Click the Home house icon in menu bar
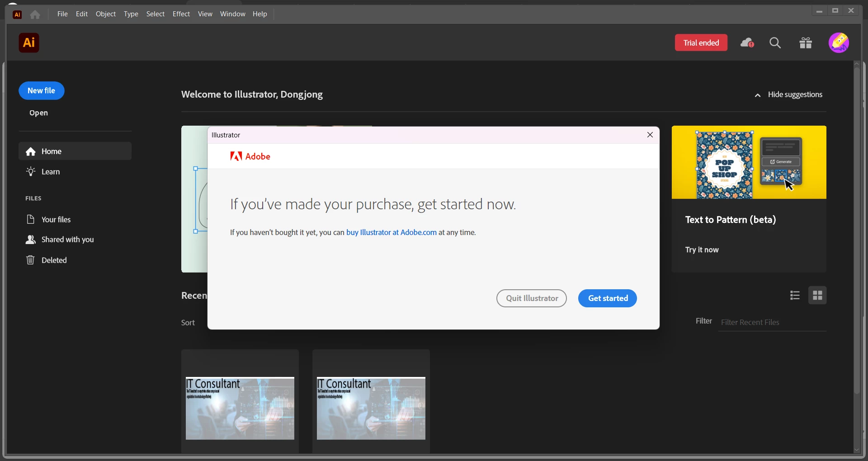The image size is (868, 461). (x=35, y=14)
